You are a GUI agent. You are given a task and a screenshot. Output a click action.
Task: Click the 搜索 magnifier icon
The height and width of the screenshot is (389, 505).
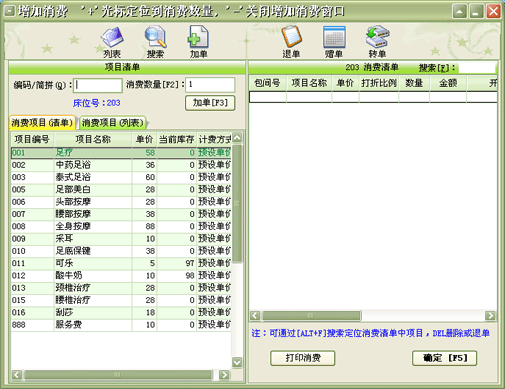(155, 42)
